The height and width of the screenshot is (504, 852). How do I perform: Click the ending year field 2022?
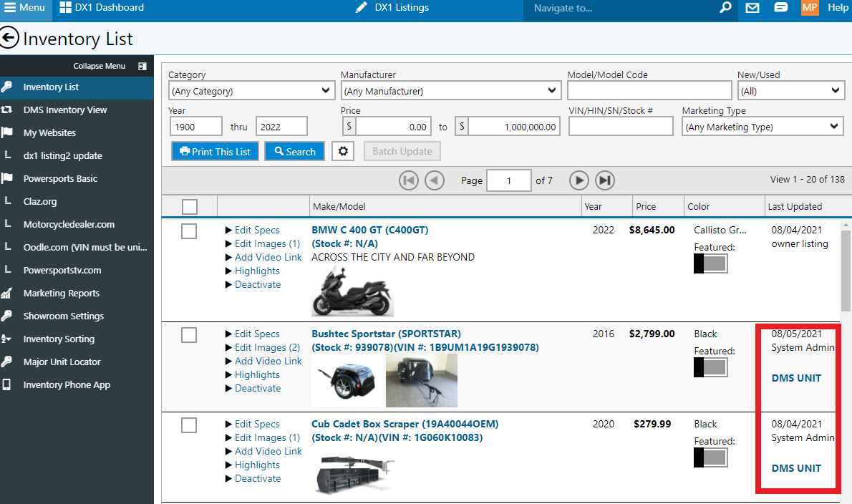coord(281,127)
